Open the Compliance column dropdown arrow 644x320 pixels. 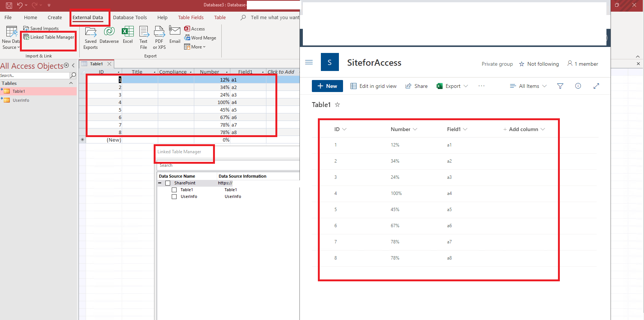point(191,72)
